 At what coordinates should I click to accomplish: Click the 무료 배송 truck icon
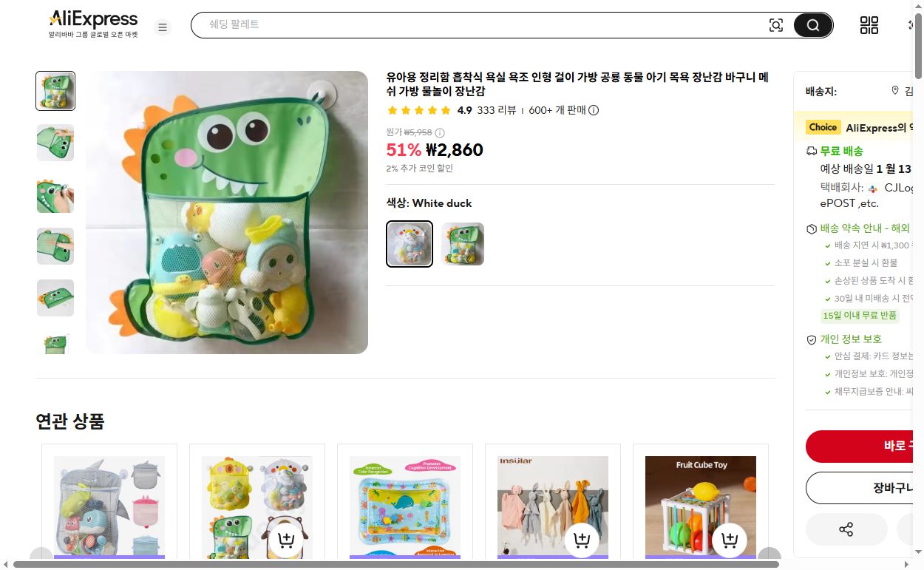coord(811,151)
